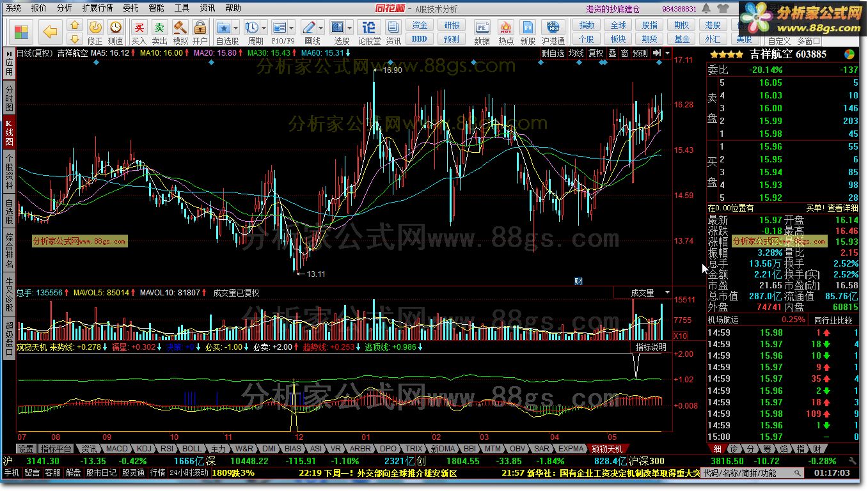Click the 查看详细 link in order panel
The height and width of the screenshot is (491, 868).
tap(842, 208)
